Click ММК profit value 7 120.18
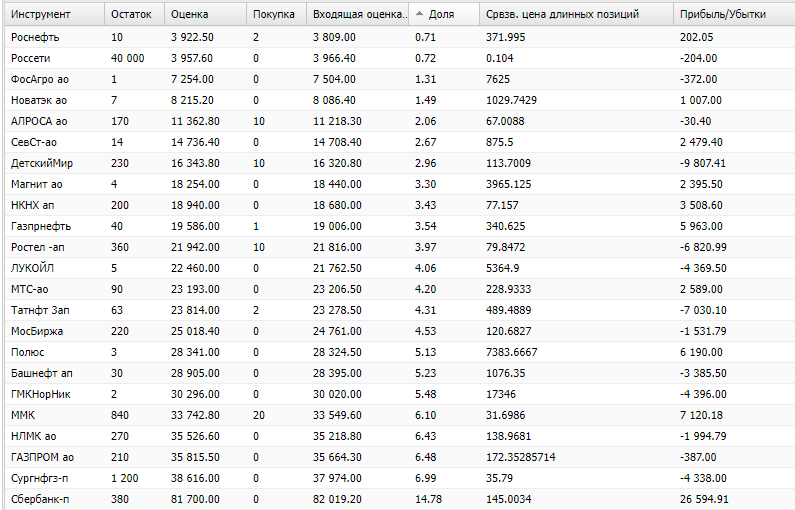Image resolution: width=795 pixels, height=510 pixels. click(x=701, y=415)
